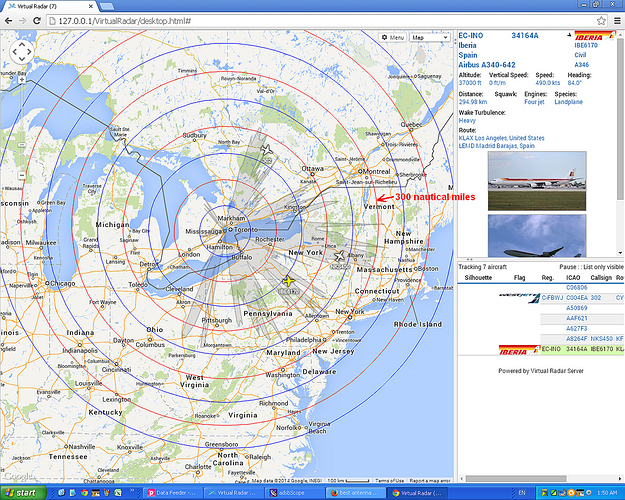Open a new browser tab
The height and width of the screenshot is (500, 625).
coord(106,6)
